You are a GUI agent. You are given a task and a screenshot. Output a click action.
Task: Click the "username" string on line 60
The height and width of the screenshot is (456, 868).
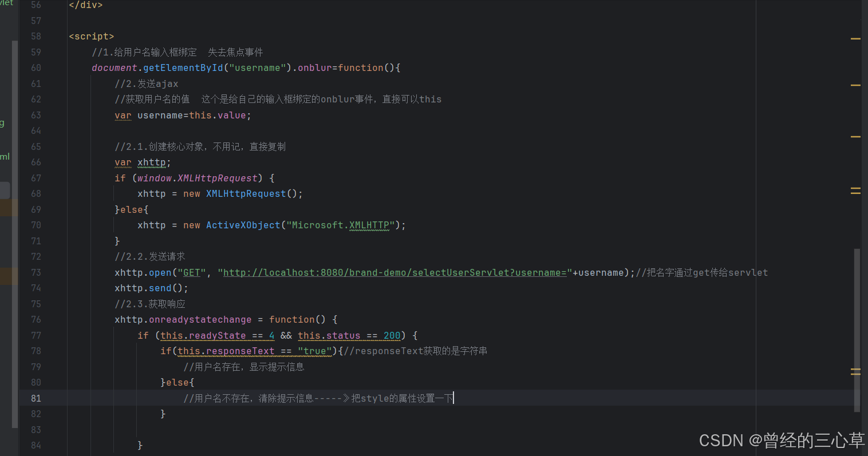pos(258,68)
